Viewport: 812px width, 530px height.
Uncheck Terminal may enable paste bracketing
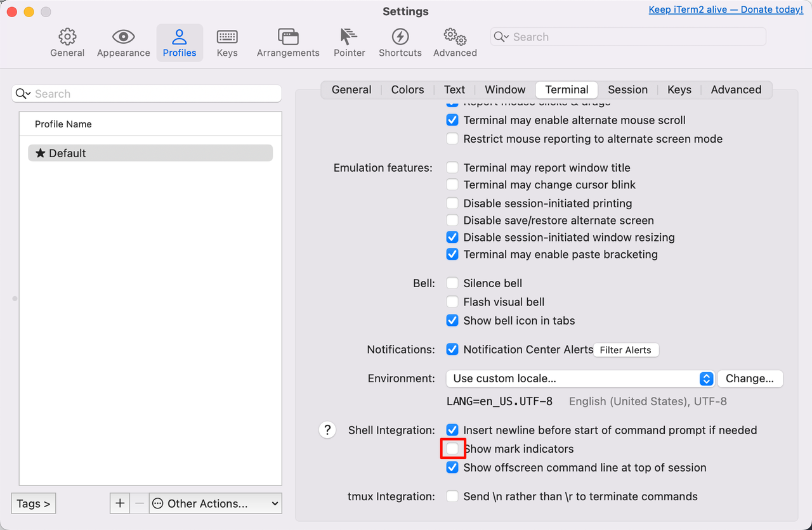[452, 254]
